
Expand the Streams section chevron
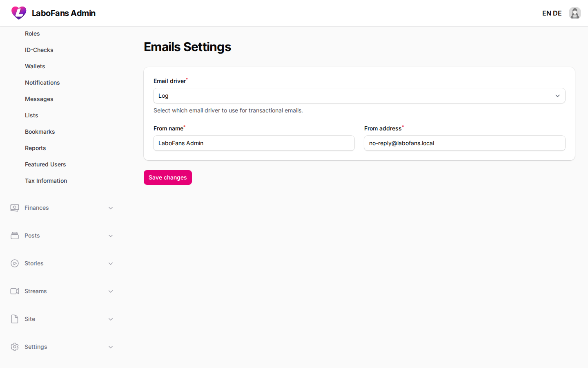pos(111,292)
